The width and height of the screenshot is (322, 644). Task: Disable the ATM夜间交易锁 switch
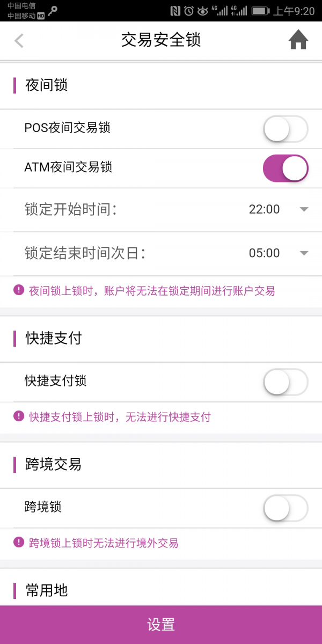tap(286, 168)
